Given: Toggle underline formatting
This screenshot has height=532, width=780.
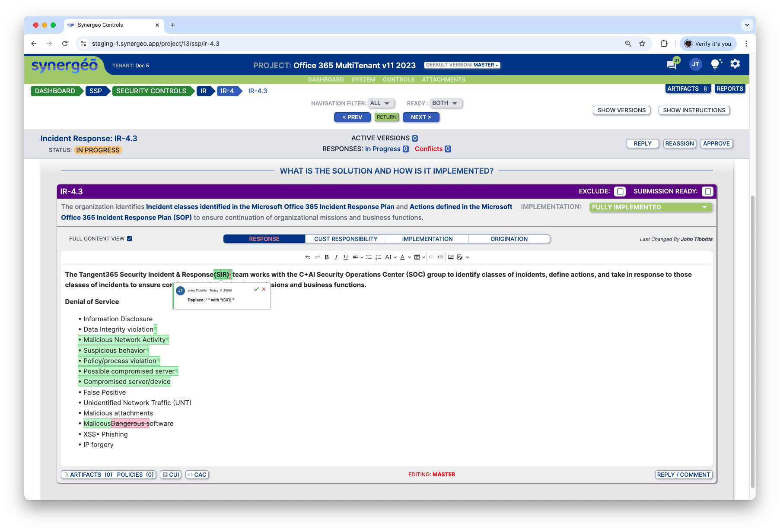Looking at the screenshot, I should click(346, 257).
